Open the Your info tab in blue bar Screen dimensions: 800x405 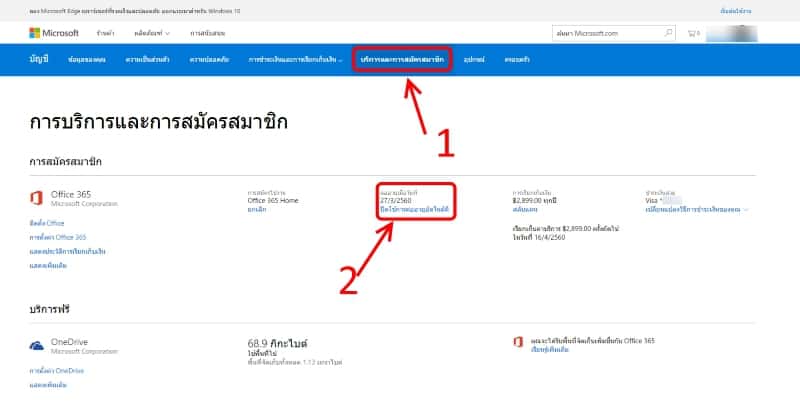tap(87, 60)
